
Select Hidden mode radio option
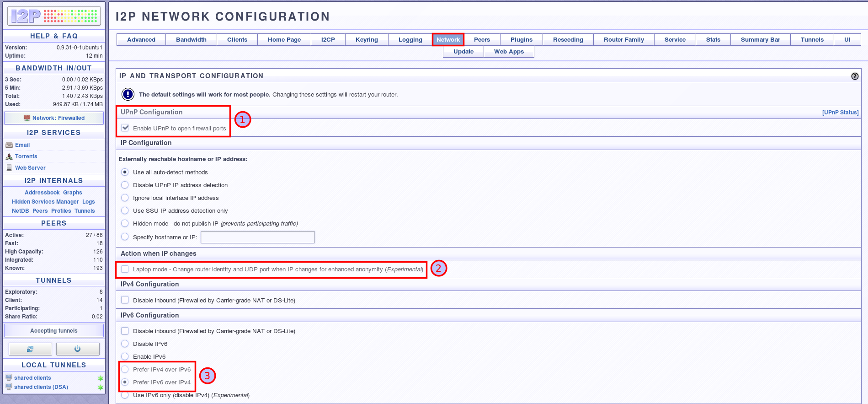pyautogui.click(x=125, y=224)
